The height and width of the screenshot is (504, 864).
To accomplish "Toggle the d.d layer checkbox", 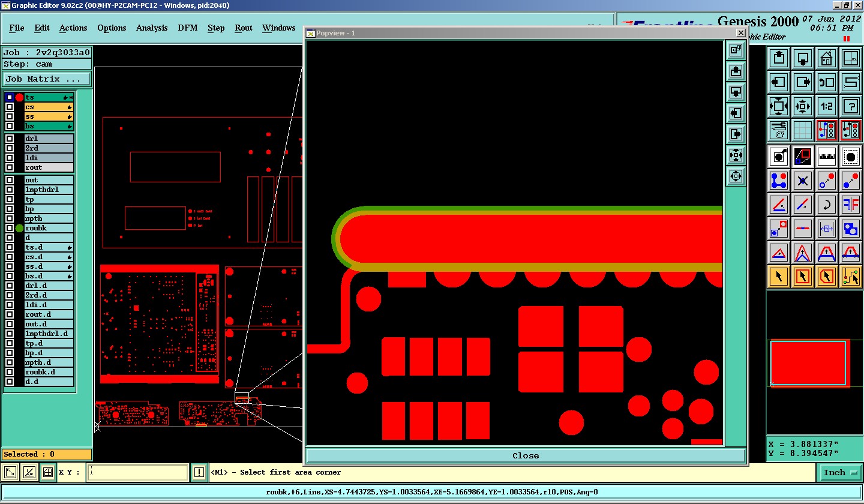I will point(10,382).
